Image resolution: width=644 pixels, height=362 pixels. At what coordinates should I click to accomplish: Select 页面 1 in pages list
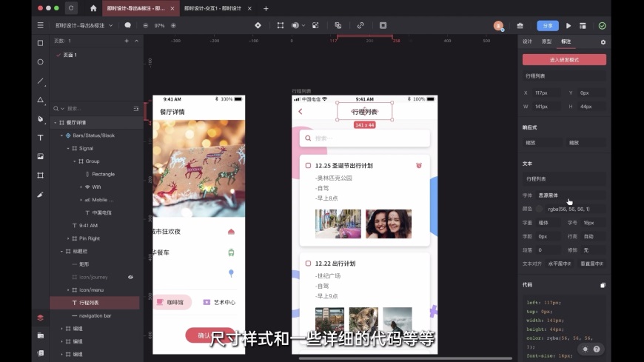[70, 55]
